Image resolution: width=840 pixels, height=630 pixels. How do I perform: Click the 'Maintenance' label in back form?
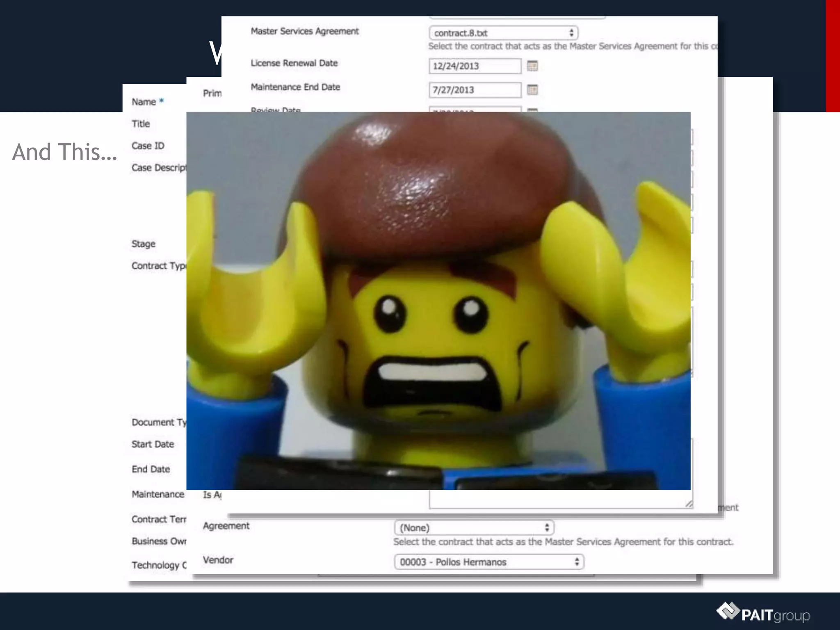tap(158, 494)
